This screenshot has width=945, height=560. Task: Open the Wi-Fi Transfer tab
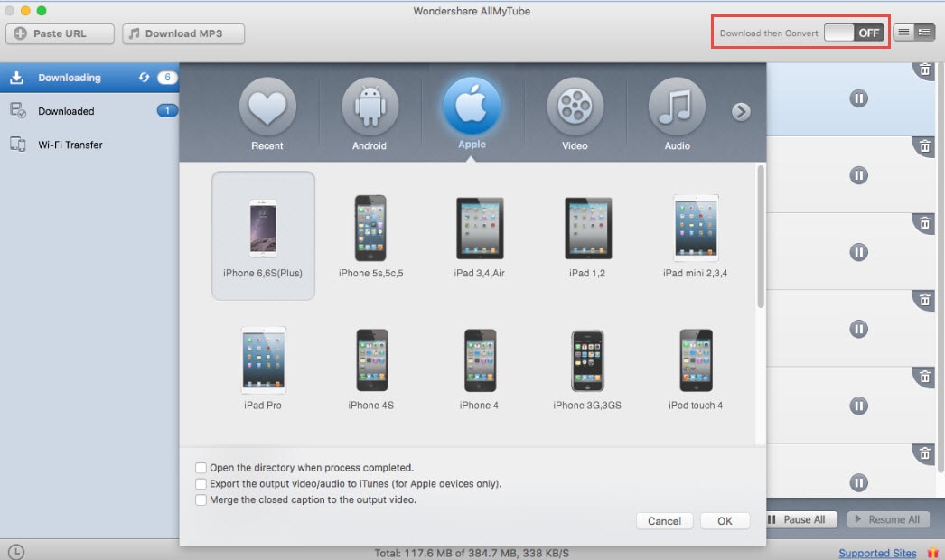(89, 145)
